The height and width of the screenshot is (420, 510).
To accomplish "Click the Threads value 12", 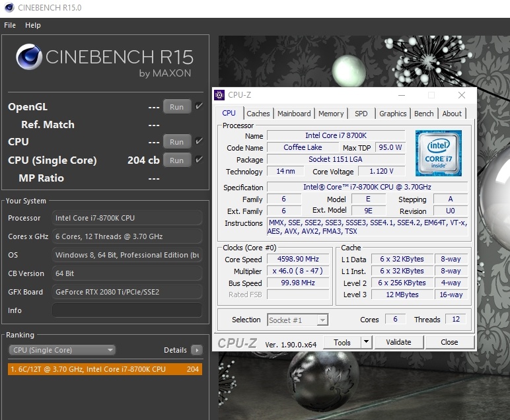I will point(456,319).
